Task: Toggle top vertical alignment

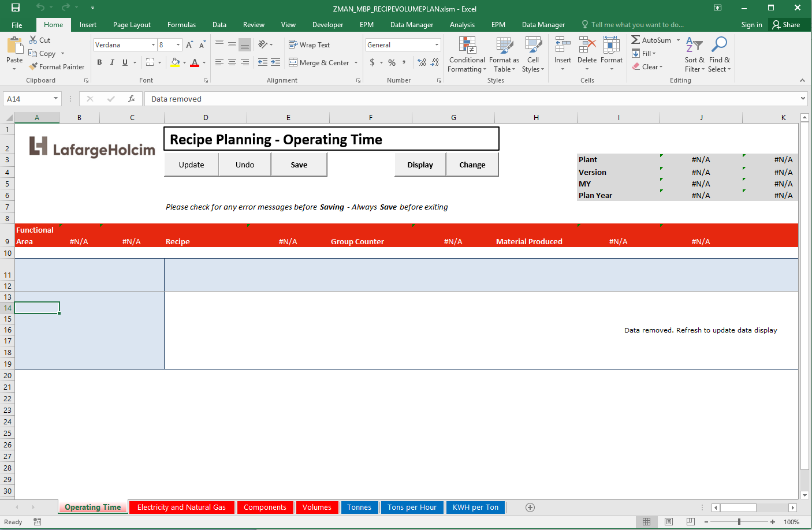Action: [x=219, y=44]
